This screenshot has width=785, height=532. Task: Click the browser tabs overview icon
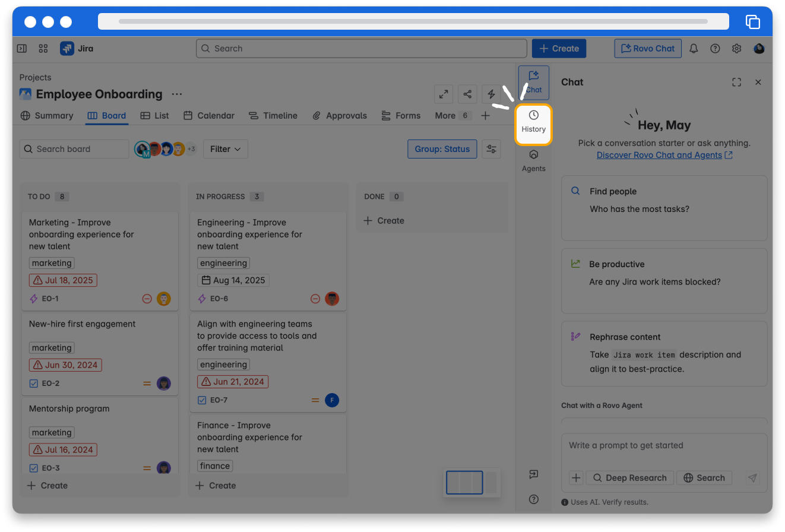click(x=752, y=21)
